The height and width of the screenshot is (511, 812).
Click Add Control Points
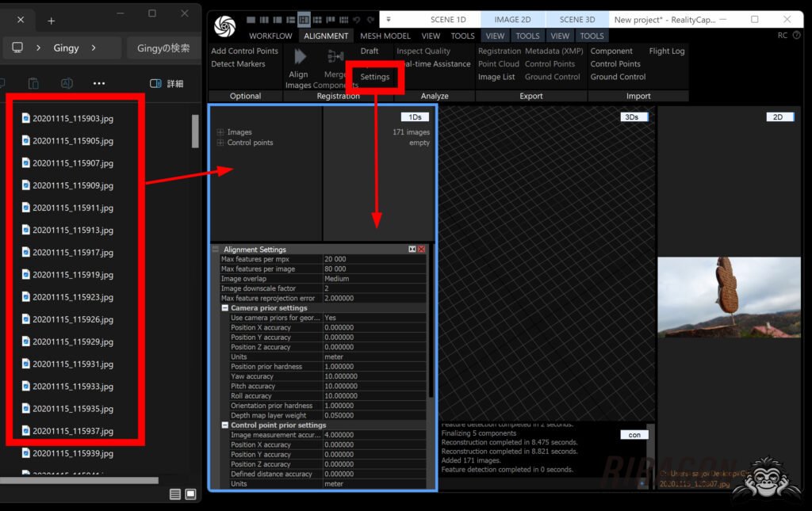[x=243, y=51]
